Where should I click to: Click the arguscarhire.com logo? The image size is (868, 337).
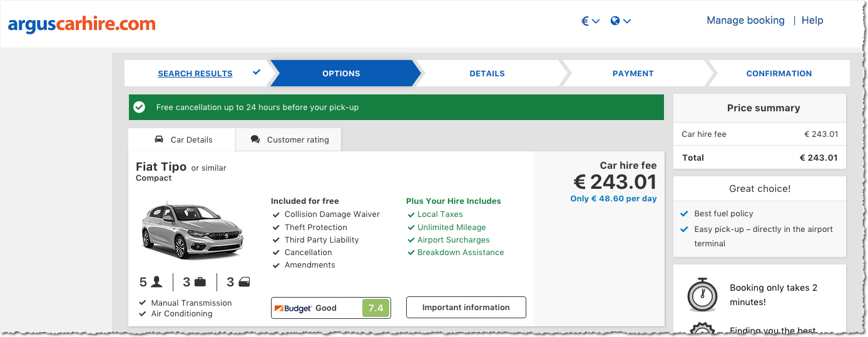81,24
